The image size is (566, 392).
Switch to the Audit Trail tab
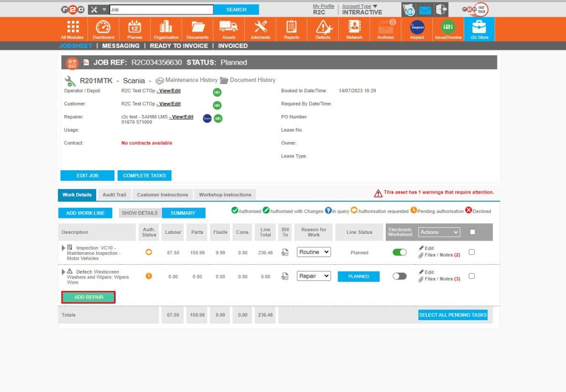tap(114, 195)
